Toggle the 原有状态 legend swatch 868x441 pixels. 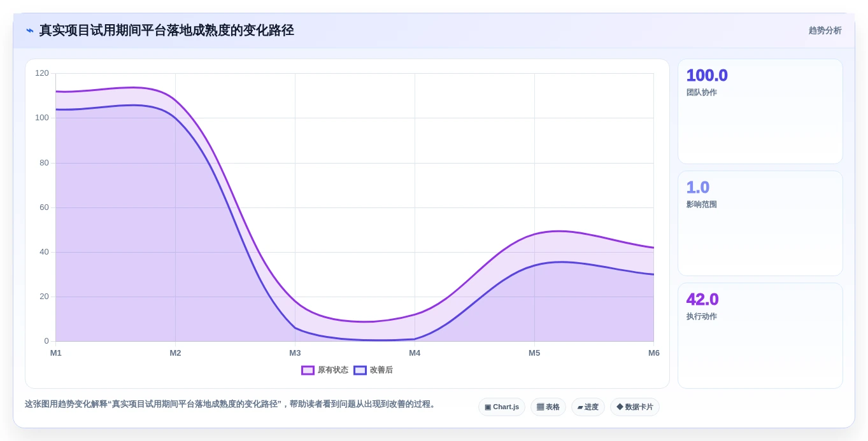coord(308,370)
